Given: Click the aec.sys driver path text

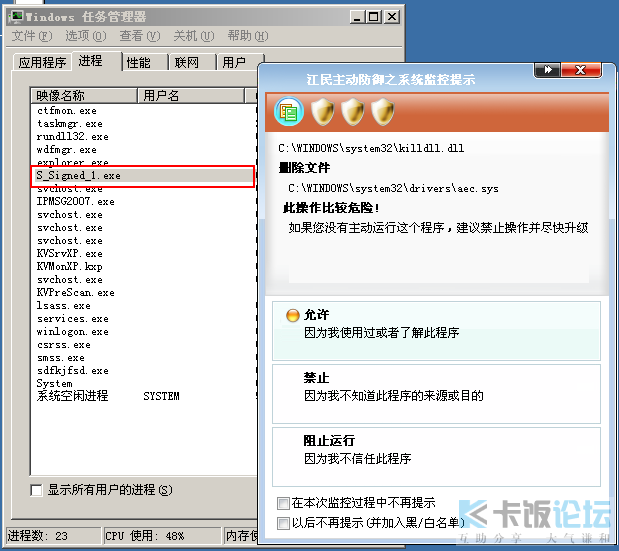Looking at the screenshot, I should [x=393, y=189].
